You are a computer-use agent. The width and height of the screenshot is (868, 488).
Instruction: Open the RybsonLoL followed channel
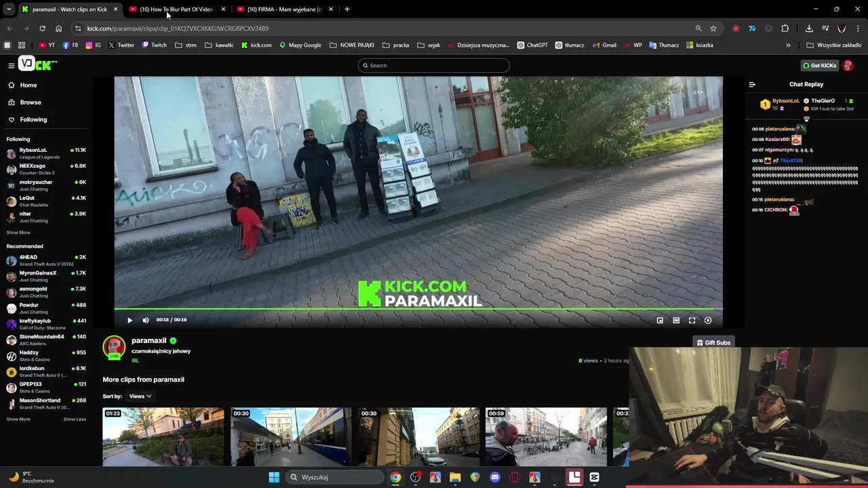(x=46, y=153)
